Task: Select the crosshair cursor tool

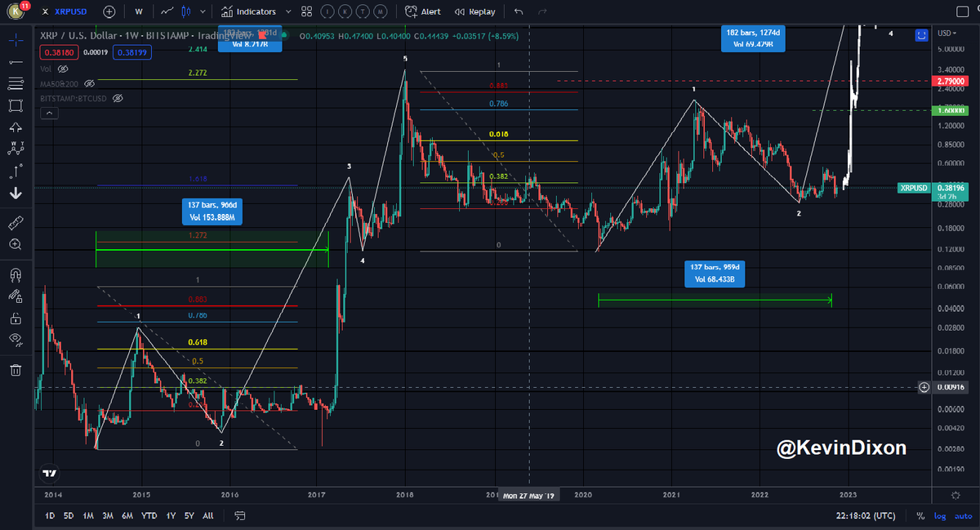Action: point(16,38)
